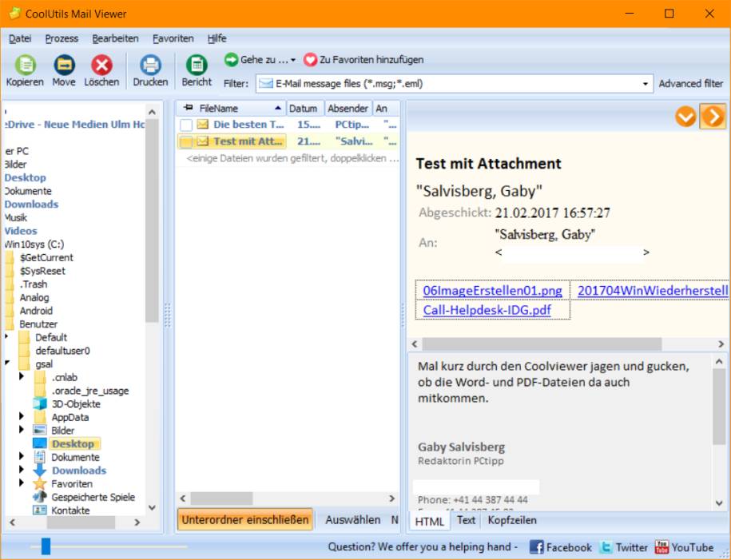
Task: Click the pin icon in the FileName column header
Action: coord(189,108)
